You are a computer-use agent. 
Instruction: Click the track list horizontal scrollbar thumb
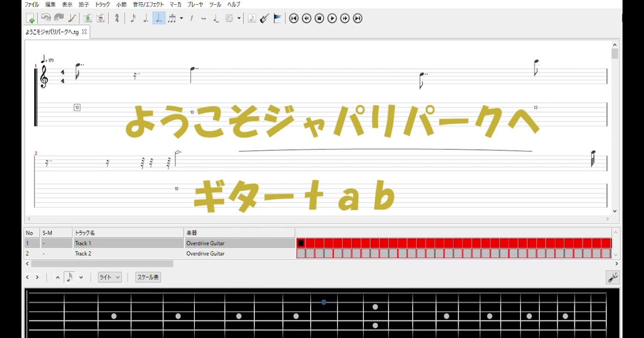pyautogui.click(x=102, y=264)
